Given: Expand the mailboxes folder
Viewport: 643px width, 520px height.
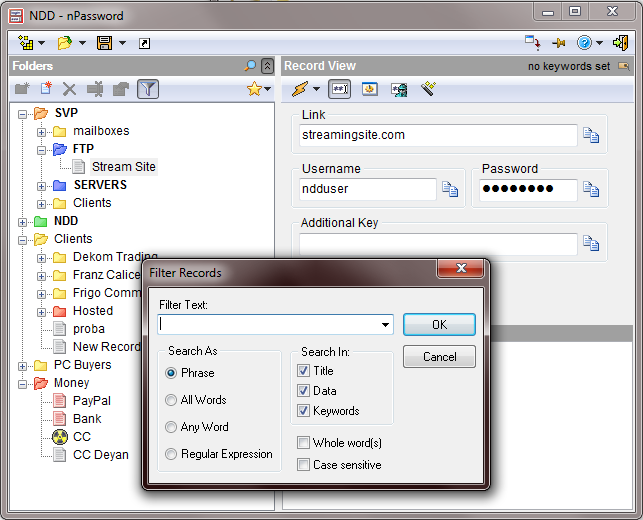Looking at the screenshot, I should [x=41, y=131].
